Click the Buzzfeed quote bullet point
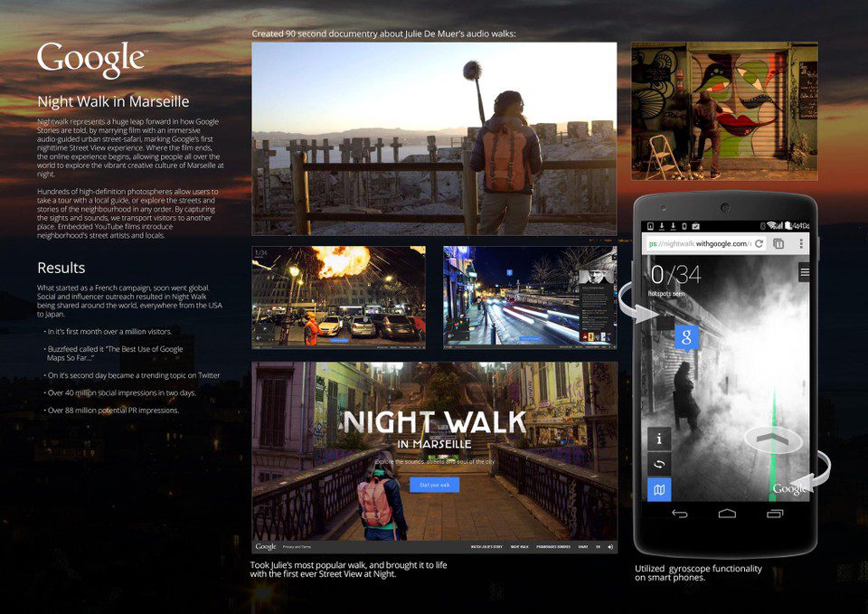 [x=114, y=354]
